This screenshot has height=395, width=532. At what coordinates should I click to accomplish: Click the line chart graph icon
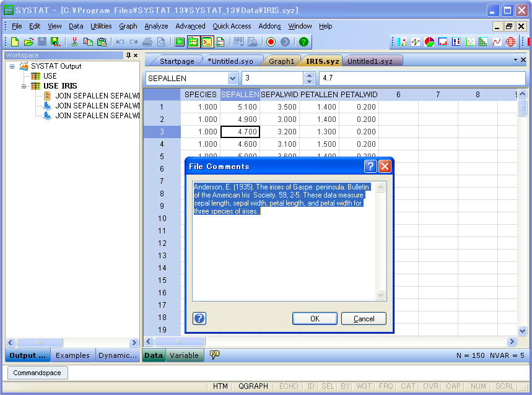pos(416,41)
